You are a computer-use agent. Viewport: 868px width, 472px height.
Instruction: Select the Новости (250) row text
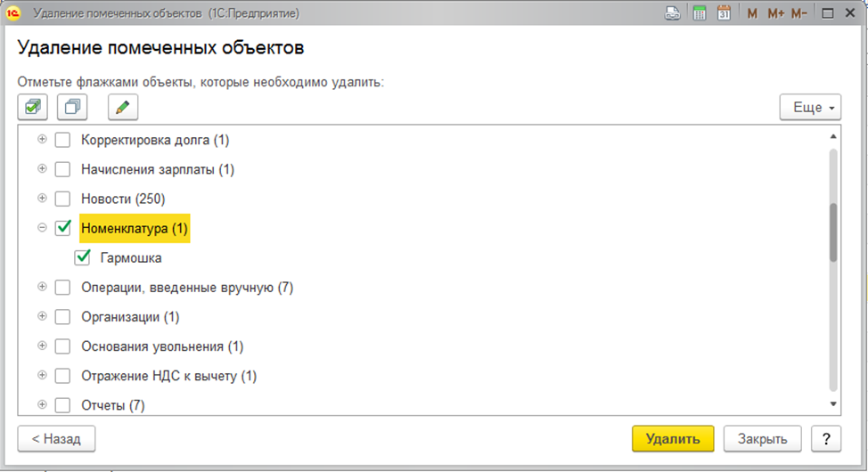pos(123,199)
